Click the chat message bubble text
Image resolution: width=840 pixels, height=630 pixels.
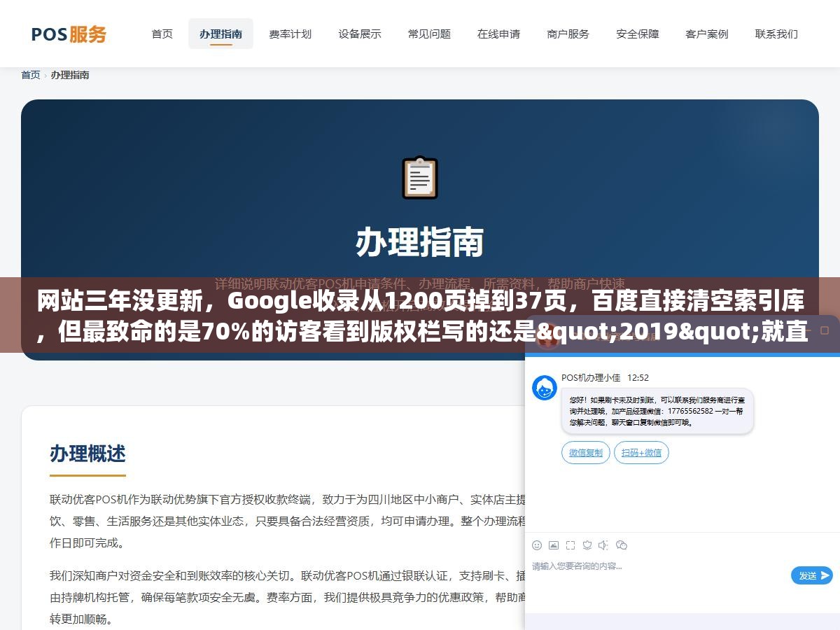pos(657,411)
